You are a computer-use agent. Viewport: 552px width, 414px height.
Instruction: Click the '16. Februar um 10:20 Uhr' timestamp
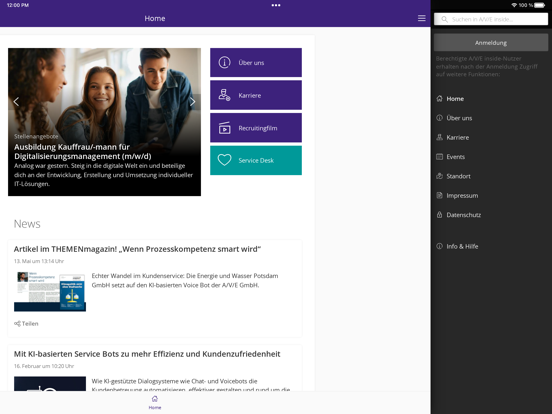tap(44, 366)
